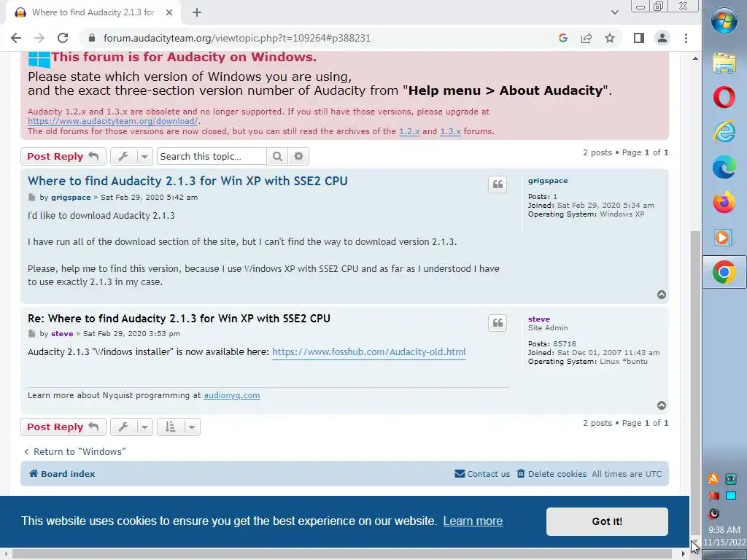Quote steve's reply post
747x560 pixels.
[498, 323]
